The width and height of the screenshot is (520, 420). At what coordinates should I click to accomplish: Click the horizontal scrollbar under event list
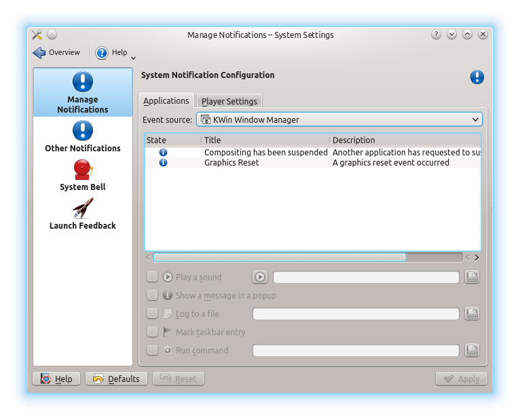coord(279,257)
